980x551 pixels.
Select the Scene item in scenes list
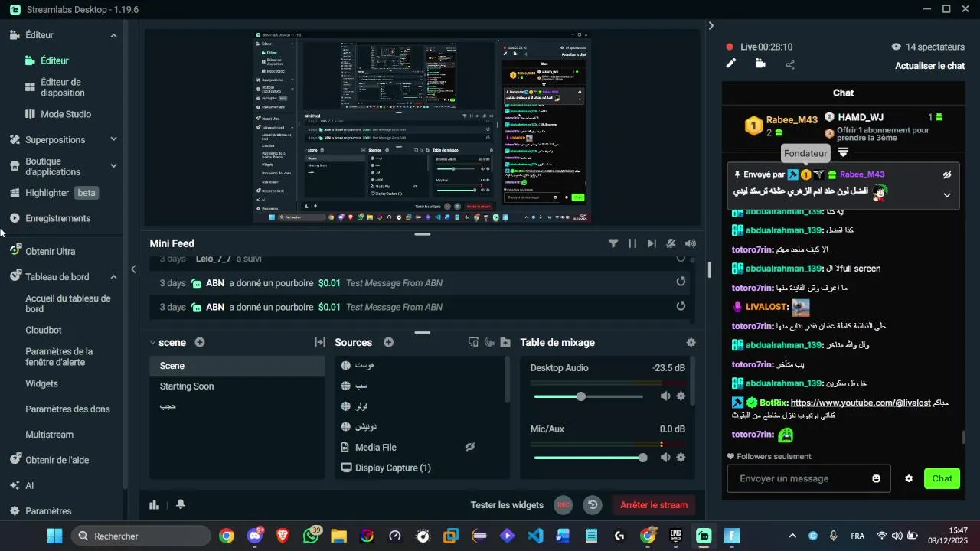(237, 366)
